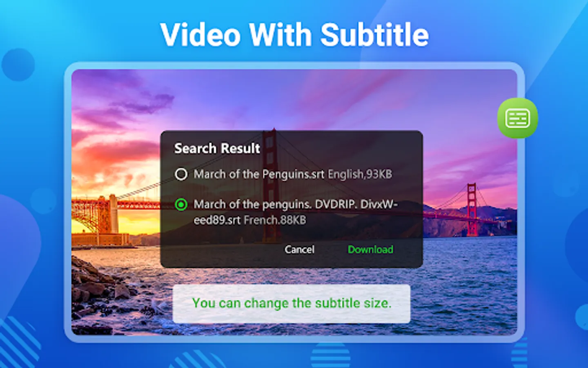Click the French.88KB size label
This screenshot has width=588, height=368.
point(275,220)
